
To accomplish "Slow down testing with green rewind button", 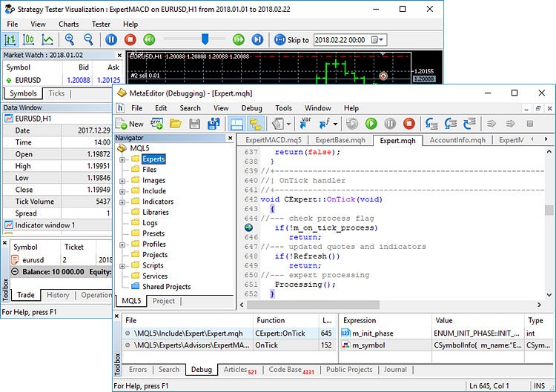I will (149, 40).
